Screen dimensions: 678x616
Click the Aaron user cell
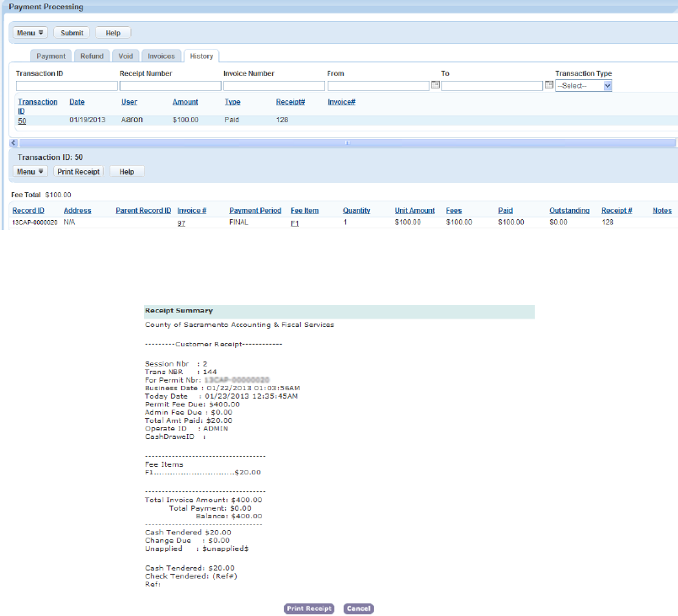click(132, 120)
